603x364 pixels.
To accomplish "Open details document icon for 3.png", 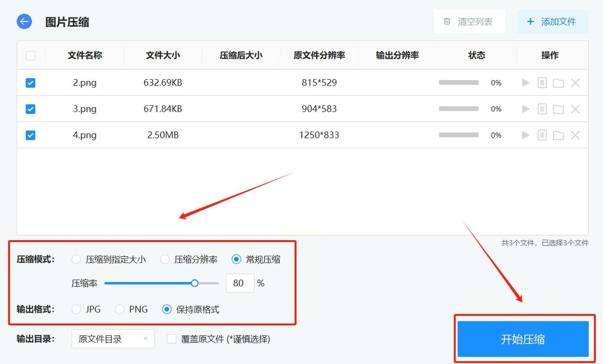I will (542, 109).
